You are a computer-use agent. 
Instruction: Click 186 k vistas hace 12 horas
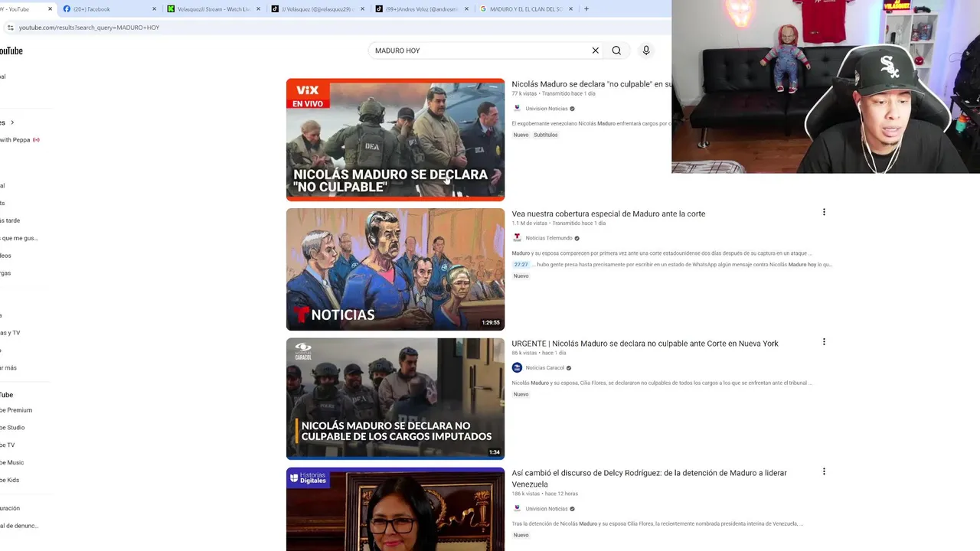545,494
